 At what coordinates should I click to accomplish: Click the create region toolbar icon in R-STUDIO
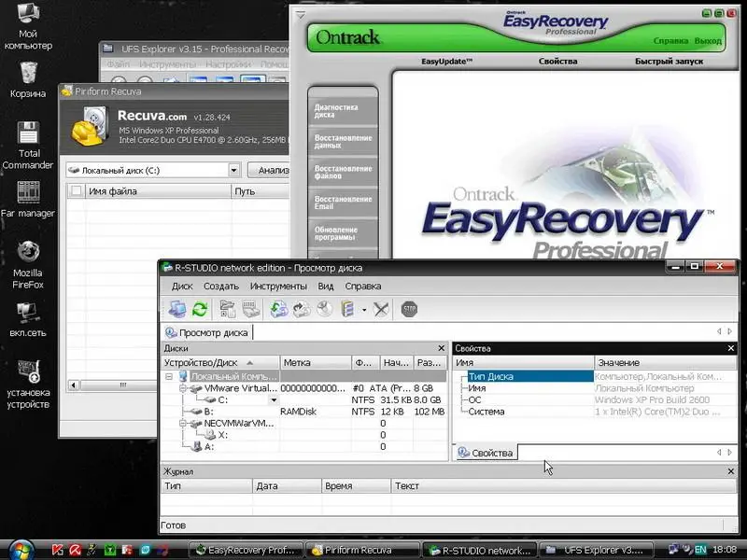tap(324, 310)
